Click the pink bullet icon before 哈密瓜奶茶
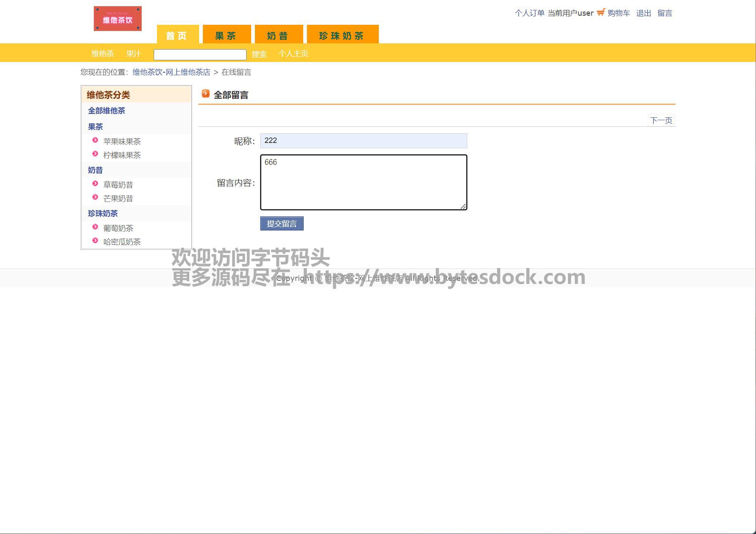Screen dimensions: 756x534 (x=95, y=241)
